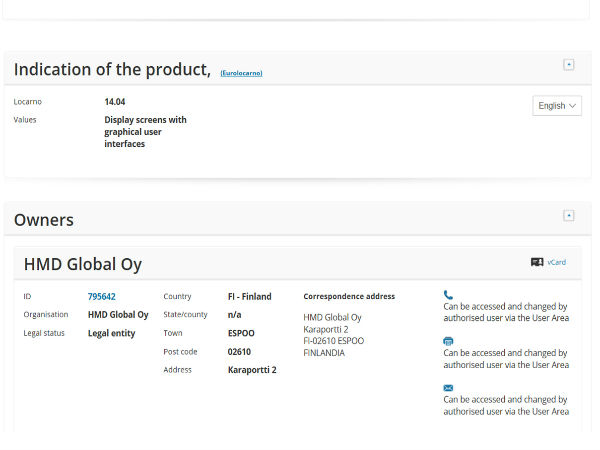Select the organisation value HMD Global Oy
This screenshot has width=600, height=450.
118,315
